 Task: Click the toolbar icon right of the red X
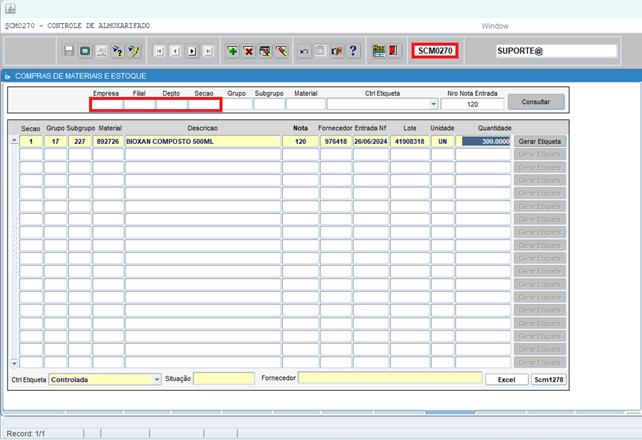[265, 51]
